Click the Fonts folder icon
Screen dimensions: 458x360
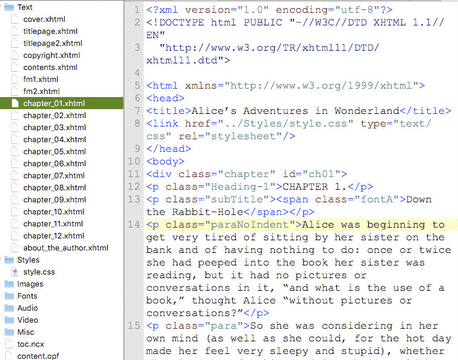click(x=9, y=296)
